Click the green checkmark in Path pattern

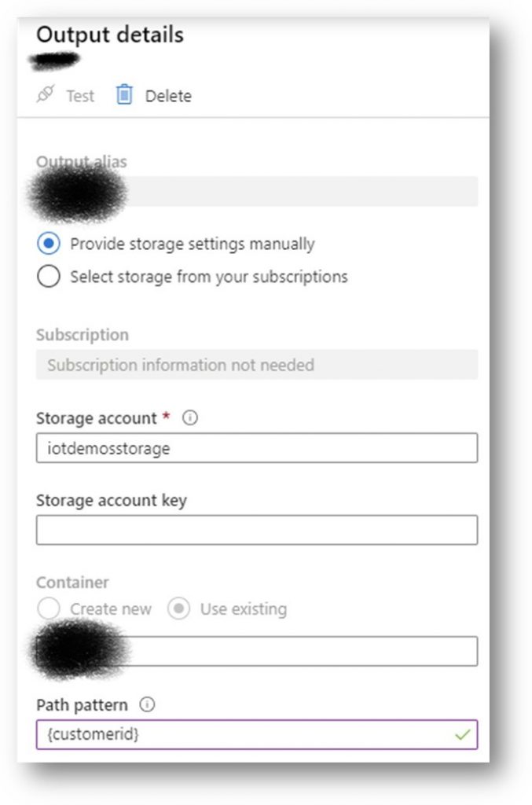pyautogui.click(x=462, y=735)
